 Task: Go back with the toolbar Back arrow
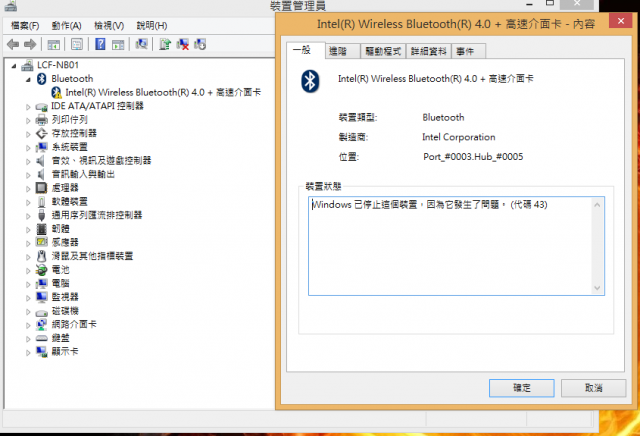click(x=13, y=44)
